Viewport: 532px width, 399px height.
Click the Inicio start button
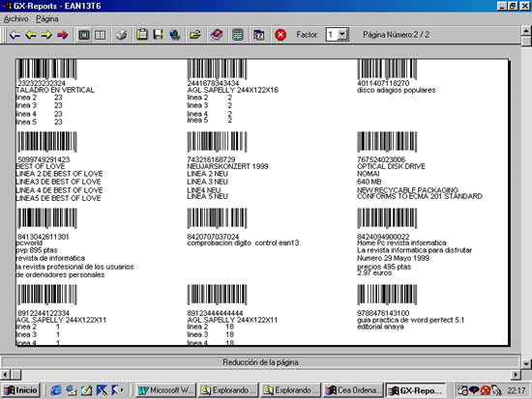(21, 390)
